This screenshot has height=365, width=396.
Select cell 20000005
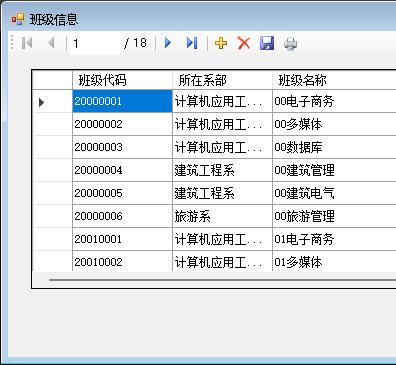pyautogui.click(x=122, y=193)
